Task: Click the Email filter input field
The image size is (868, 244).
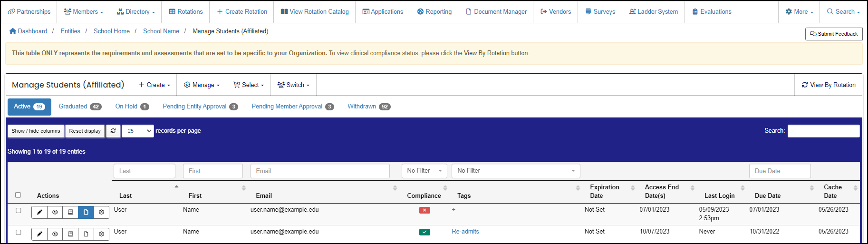Action: point(320,171)
